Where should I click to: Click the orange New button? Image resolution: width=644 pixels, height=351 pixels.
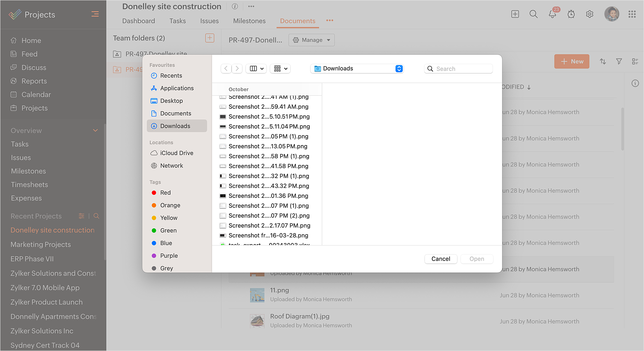tap(572, 62)
